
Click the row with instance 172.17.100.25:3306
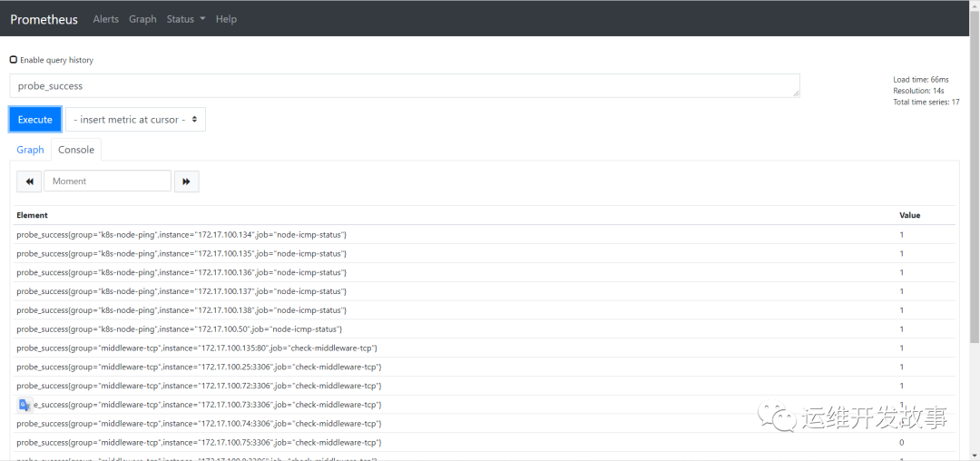(x=485, y=367)
